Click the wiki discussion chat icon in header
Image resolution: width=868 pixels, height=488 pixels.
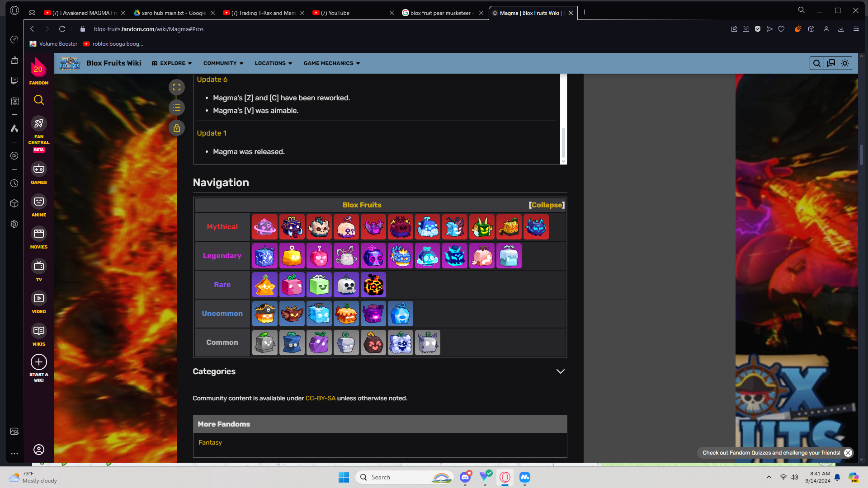click(x=831, y=63)
